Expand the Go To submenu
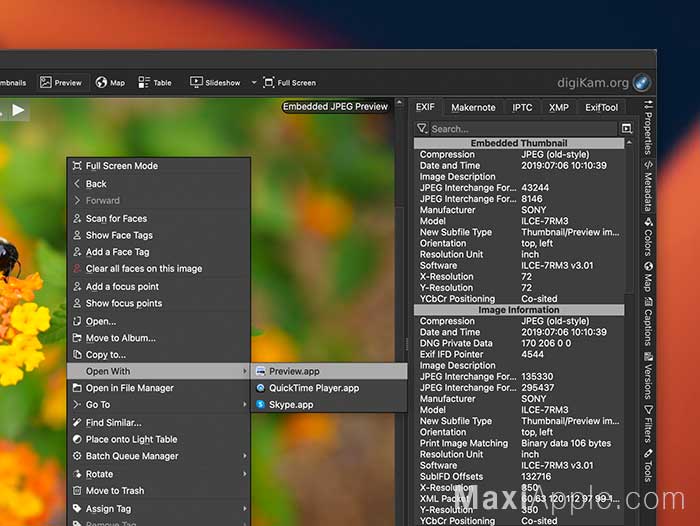The height and width of the screenshot is (526, 700). tap(158, 405)
